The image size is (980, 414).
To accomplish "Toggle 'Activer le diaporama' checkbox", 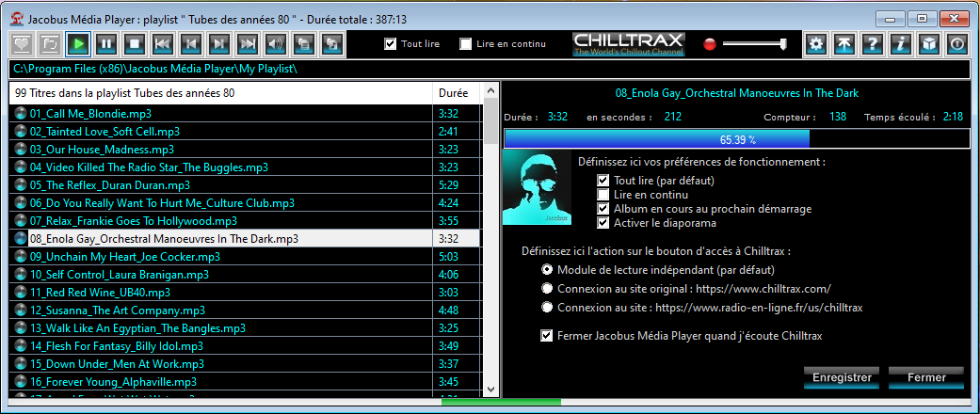I will pyautogui.click(x=603, y=223).
